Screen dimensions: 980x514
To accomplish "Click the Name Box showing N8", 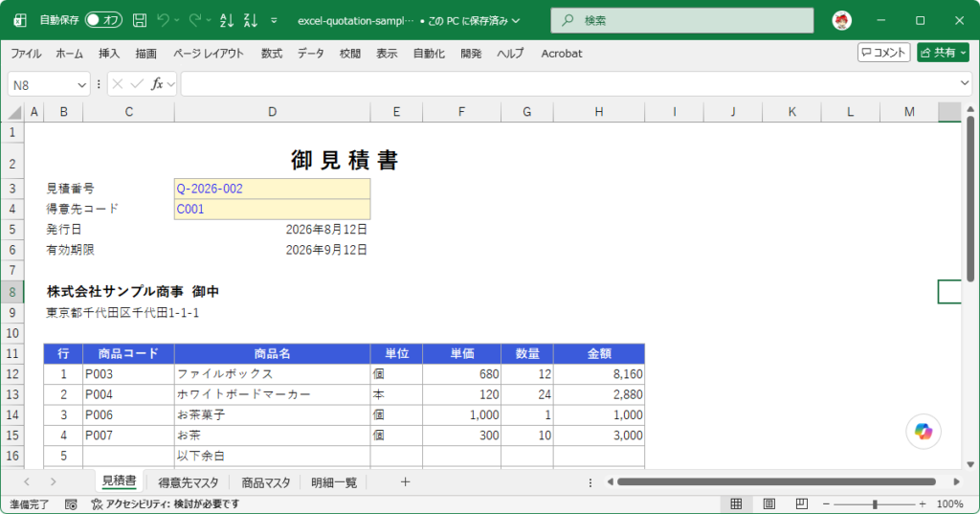I will (41, 85).
